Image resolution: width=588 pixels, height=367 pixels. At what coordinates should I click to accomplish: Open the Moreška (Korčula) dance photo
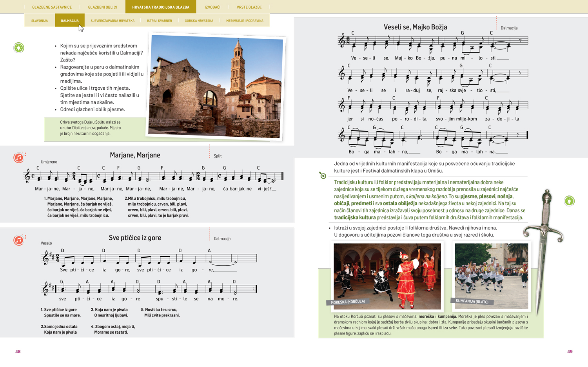coord(387,276)
